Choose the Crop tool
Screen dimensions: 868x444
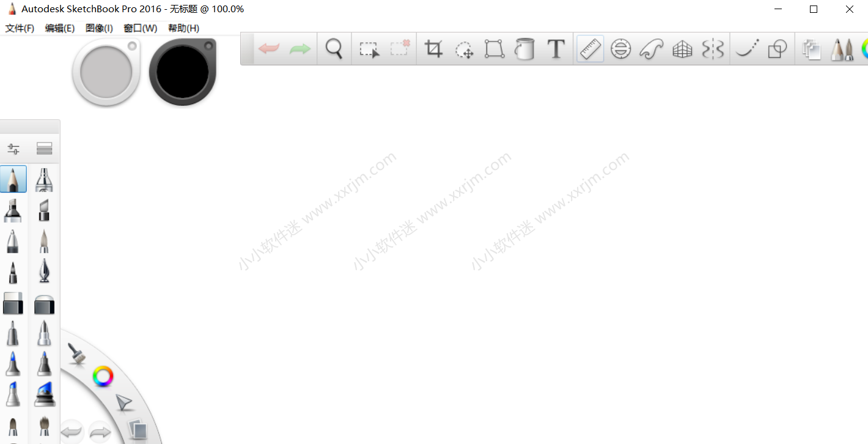(x=433, y=49)
